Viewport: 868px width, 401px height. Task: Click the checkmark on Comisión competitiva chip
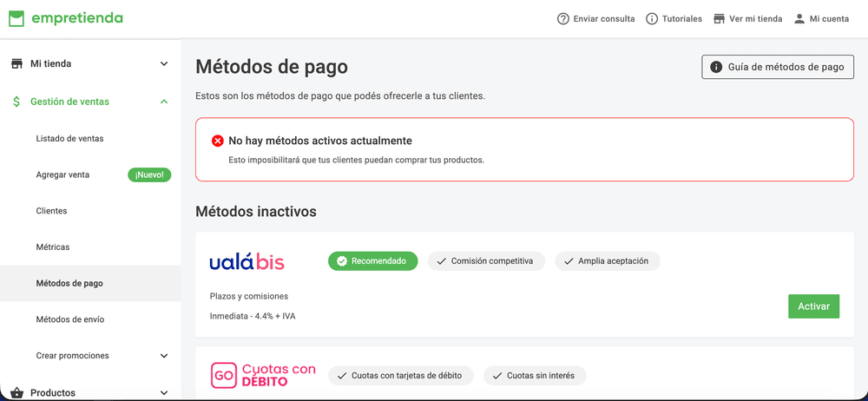click(x=441, y=261)
